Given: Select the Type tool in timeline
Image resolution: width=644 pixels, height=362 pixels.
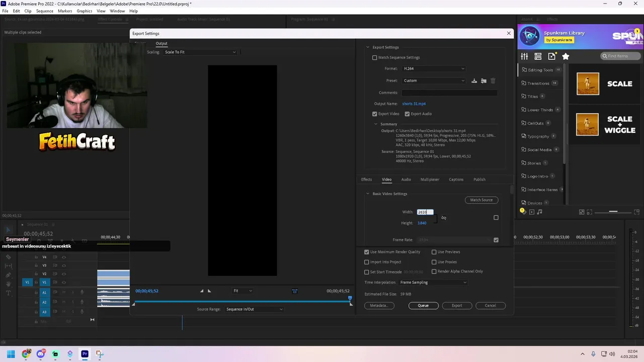Looking at the screenshot, I should (8, 293).
